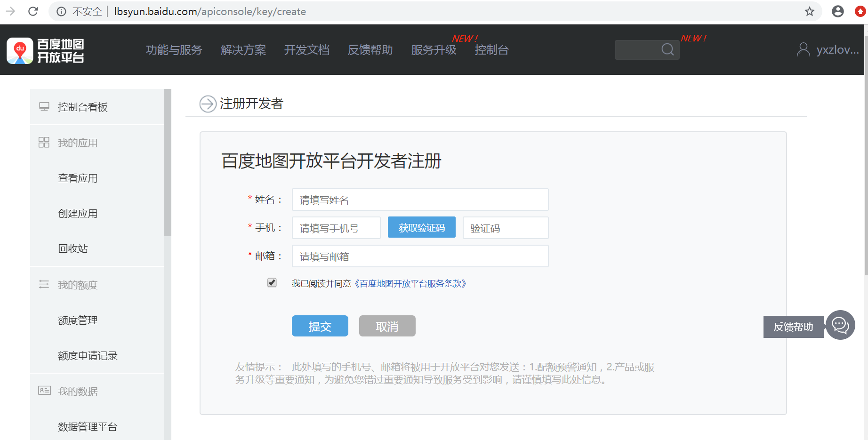Bookmark this page with the star icon
Screen dimensions: 868x440
click(809, 11)
